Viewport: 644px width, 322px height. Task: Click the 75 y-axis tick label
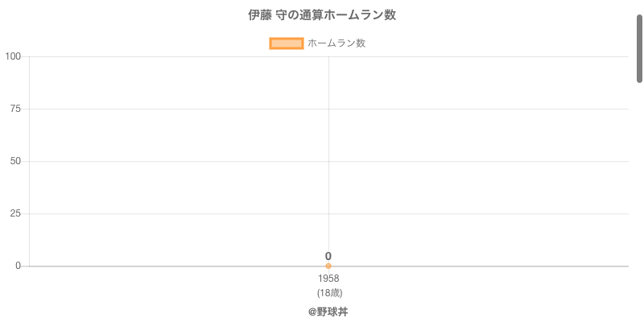(x=15, y=109)
